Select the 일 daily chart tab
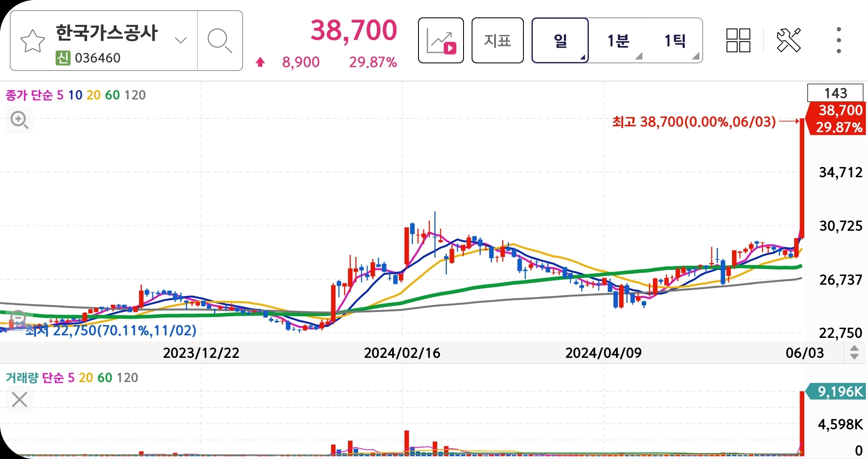 click(x=560, y=40)
